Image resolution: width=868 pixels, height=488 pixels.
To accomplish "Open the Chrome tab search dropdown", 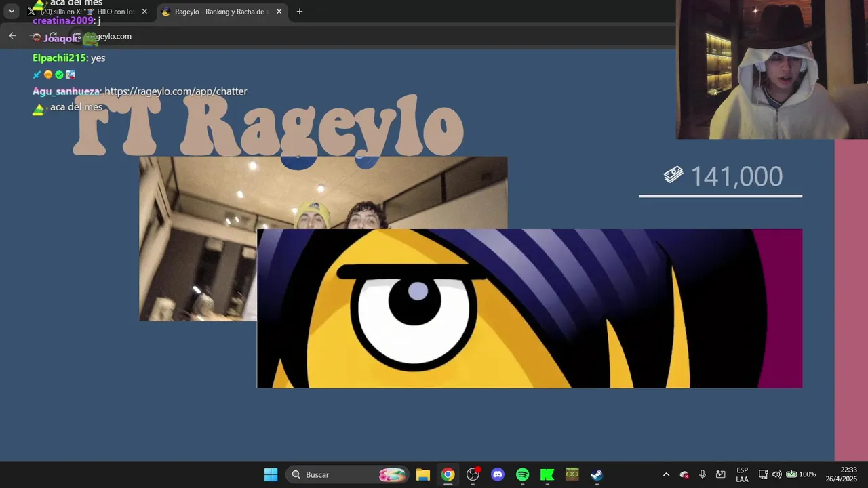I will click(12, 12).
